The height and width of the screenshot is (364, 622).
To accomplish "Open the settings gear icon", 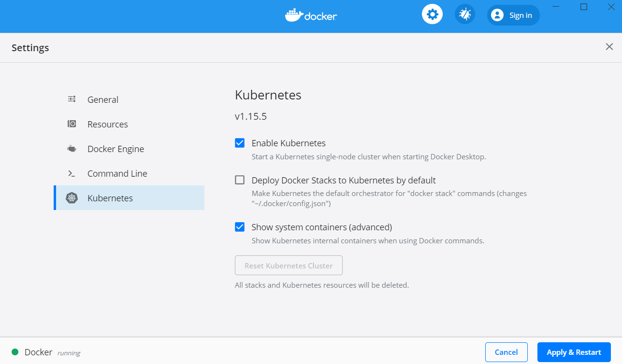I will tap(432, 14).
